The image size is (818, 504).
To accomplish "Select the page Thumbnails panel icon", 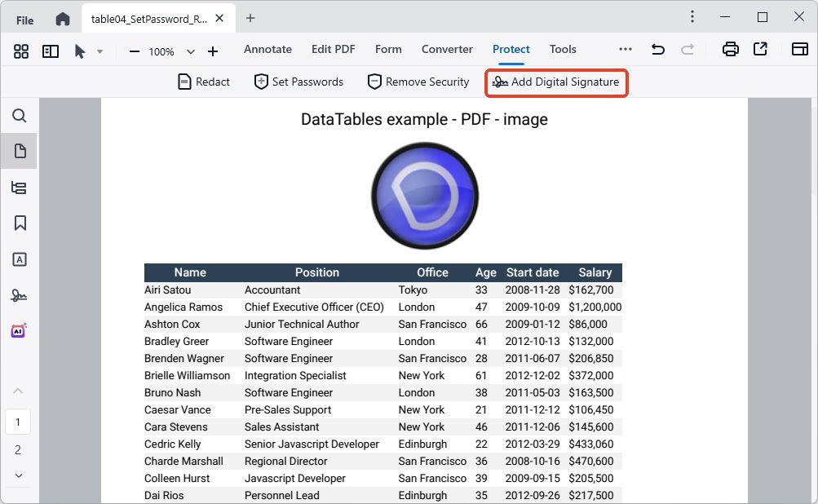I will (18, 151).
